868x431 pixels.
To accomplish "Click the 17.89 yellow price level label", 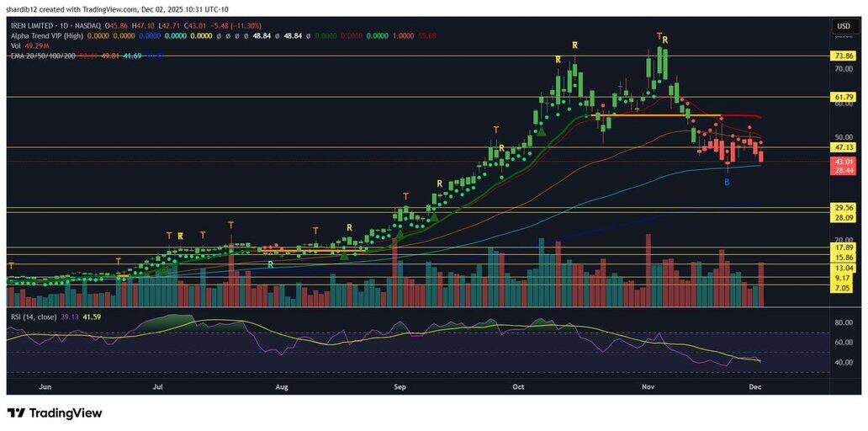I will coord(843,247).
